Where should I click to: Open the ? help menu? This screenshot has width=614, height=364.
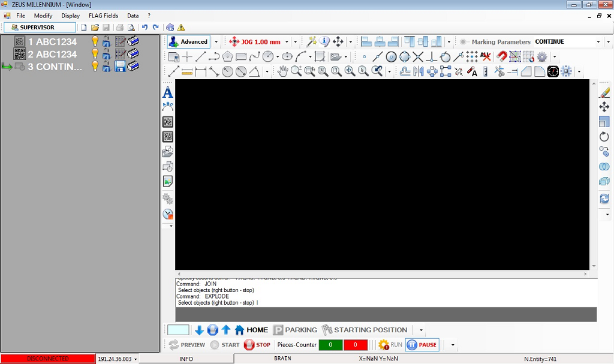coord(149,16)
